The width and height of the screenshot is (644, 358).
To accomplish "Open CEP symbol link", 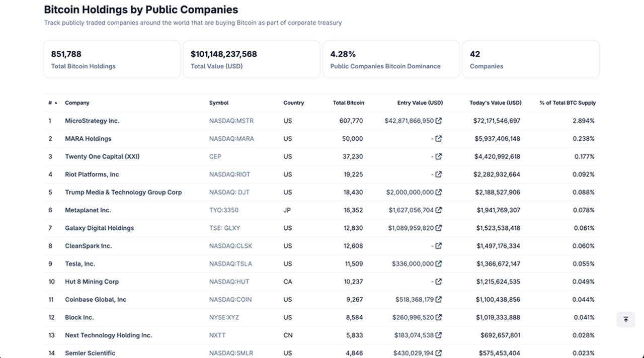I will coord(215,156).
